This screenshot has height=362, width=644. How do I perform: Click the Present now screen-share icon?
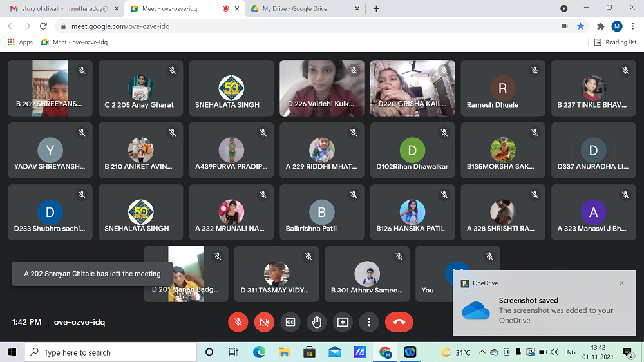(343, 322)
